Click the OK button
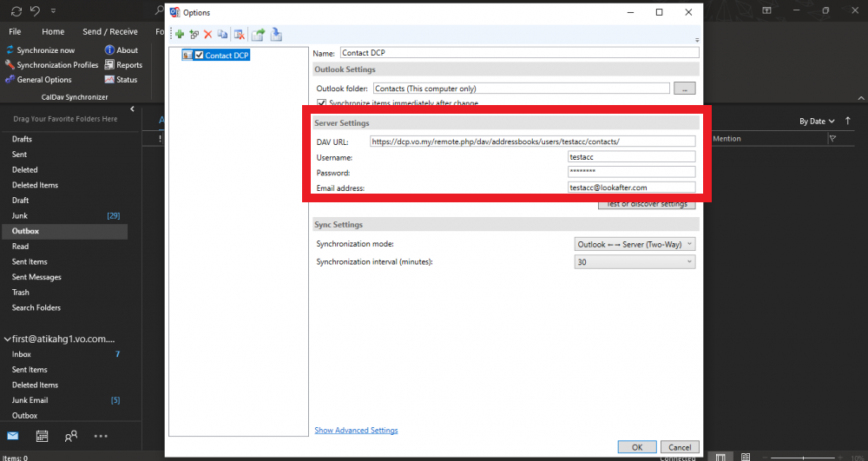The width and height of the screenshot is (868, 461). tap(637, 447)
